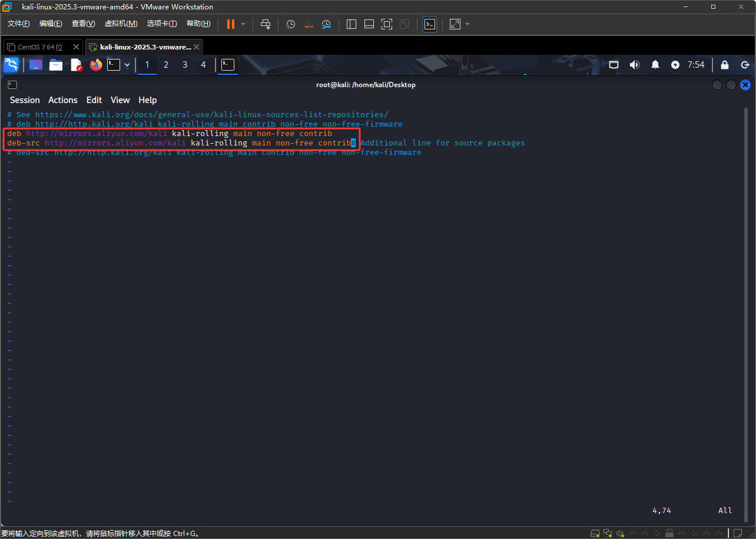Click the Kali log out icon
The height and width of the screenshot is (539, 756).
click(x=745, y=65)
